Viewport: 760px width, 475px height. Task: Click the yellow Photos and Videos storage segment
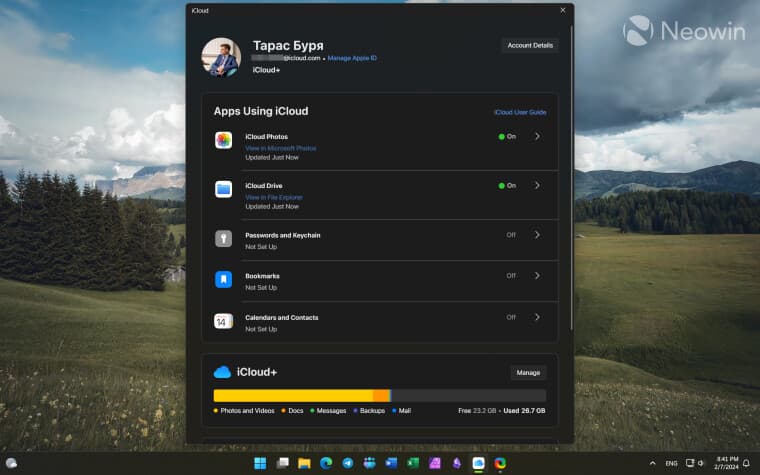click(293, 396)
